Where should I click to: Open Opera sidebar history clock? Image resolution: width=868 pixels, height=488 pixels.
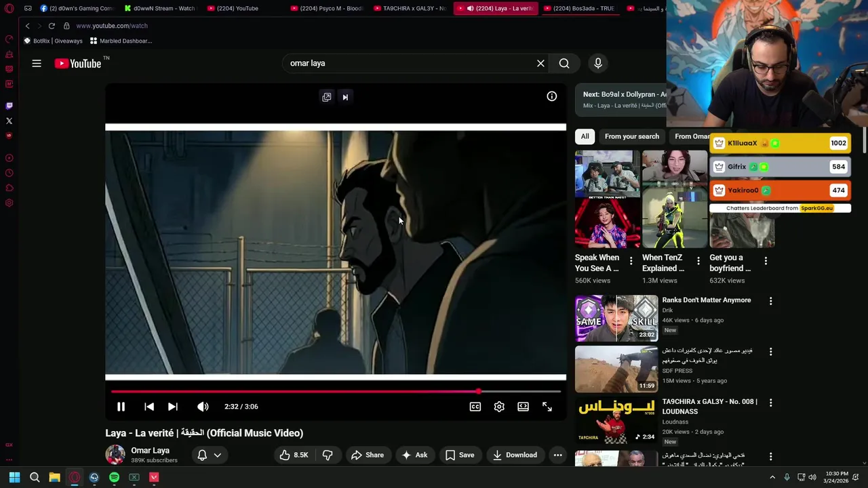click(9, 173)
